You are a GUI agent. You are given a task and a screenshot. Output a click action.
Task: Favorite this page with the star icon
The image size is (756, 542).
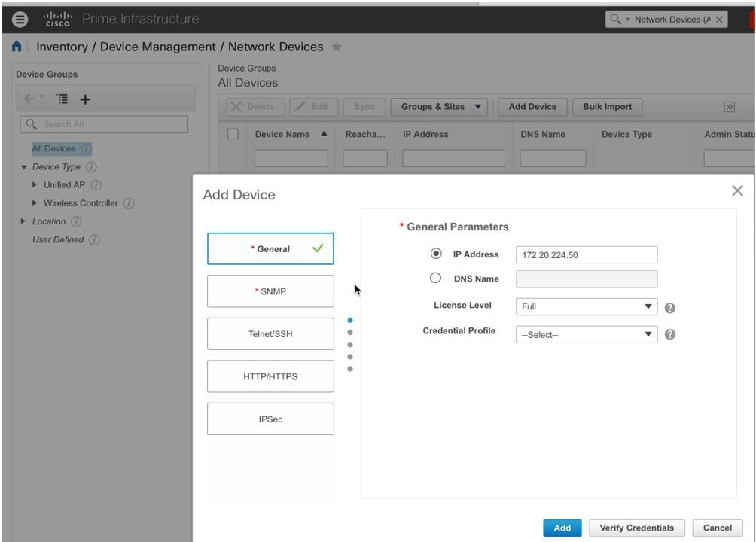337,47
